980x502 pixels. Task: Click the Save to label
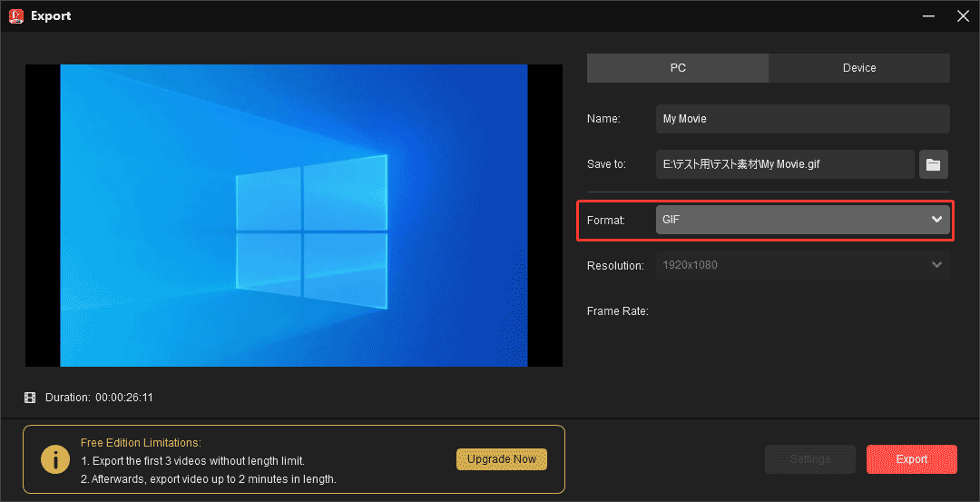click(606, 164)
